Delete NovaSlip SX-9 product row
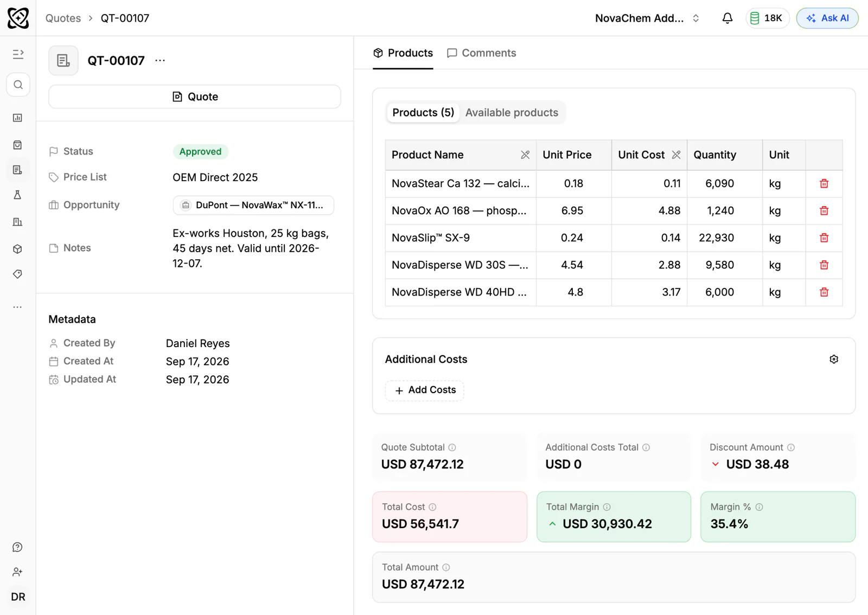Screen dimensions: 868x615 click(x=824, y=238)
